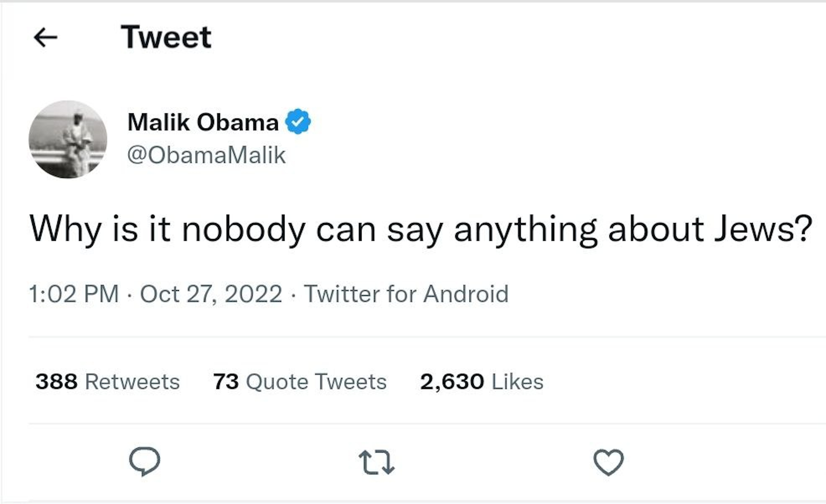
Task: Click the 1:02 PM timestamp
Action: pyautogui.click(x=74, y=294)
